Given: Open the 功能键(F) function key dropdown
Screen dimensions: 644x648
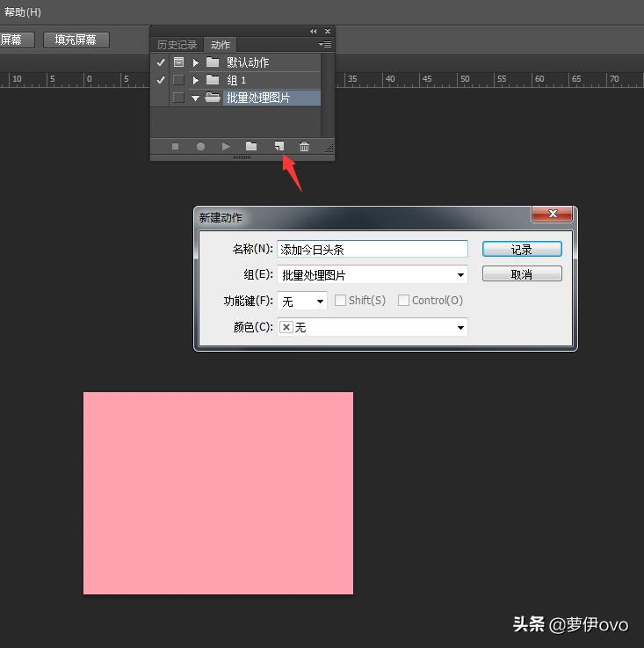Looking at the screenshot, I should [x=302, y=301].
